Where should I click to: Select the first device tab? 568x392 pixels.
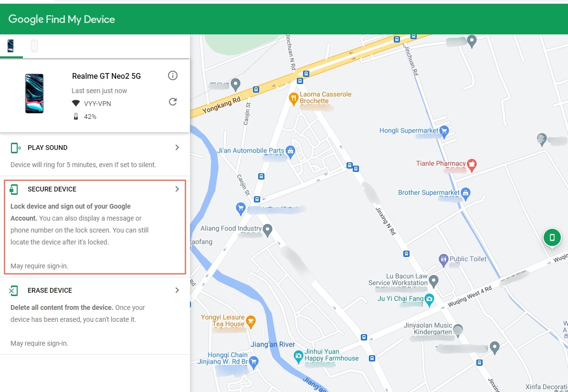(11, 46)
